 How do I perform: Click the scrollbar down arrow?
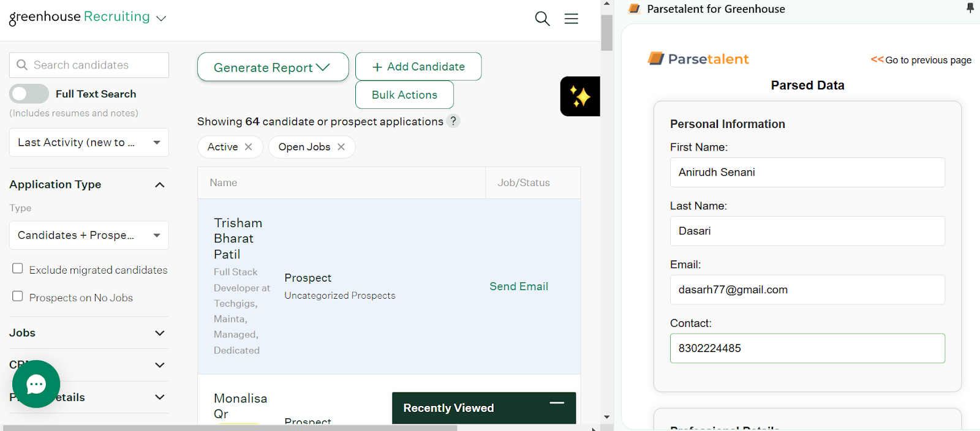pos(606,417)
